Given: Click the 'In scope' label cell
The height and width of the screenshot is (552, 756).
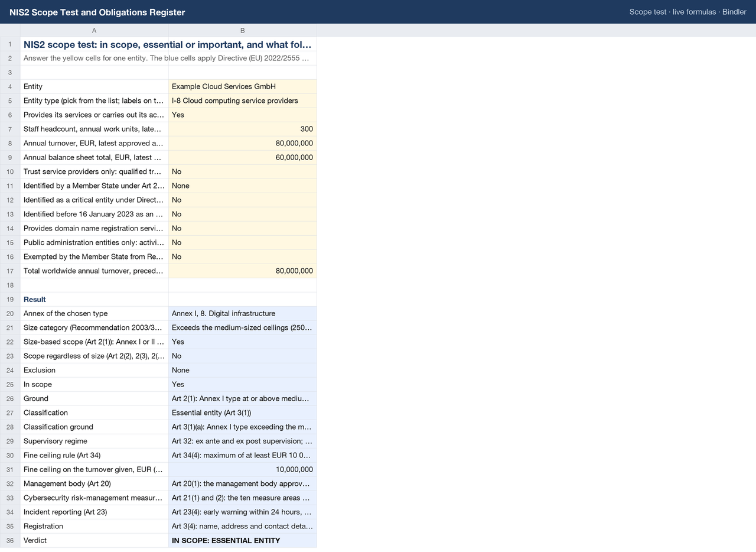Looking at the screenshot, I should 94,384.
